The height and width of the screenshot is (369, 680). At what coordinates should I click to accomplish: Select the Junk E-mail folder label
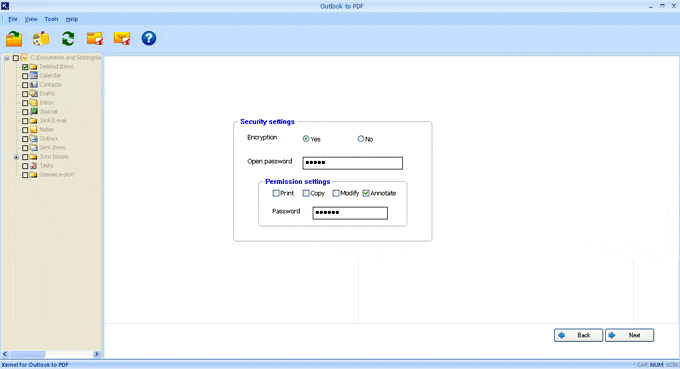click(53, 121)
